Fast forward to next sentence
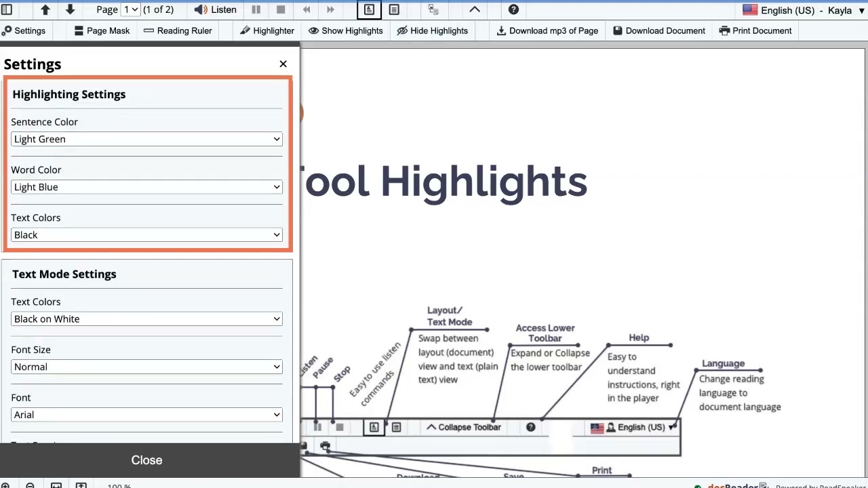 click(x=330, y=9)
